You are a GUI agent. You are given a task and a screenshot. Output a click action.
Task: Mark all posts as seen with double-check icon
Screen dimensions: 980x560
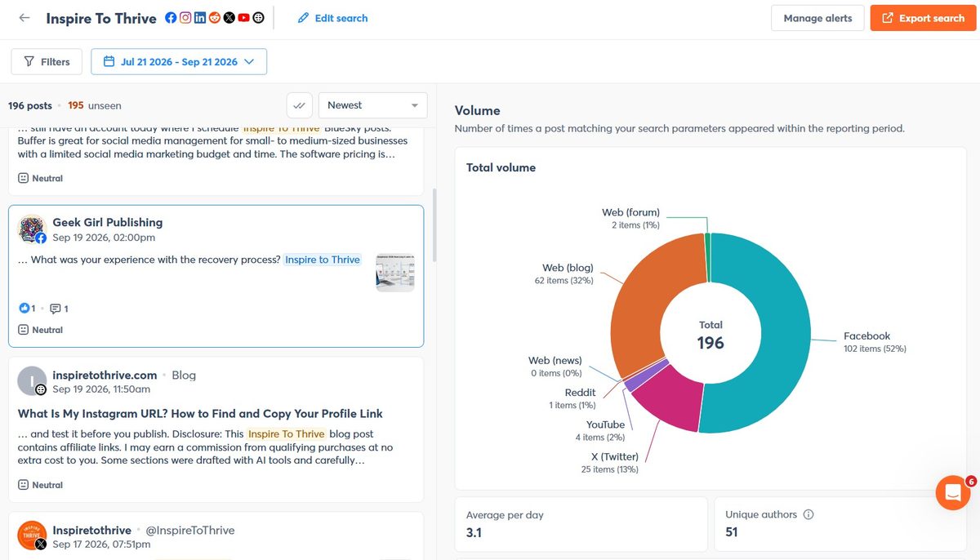300,105
